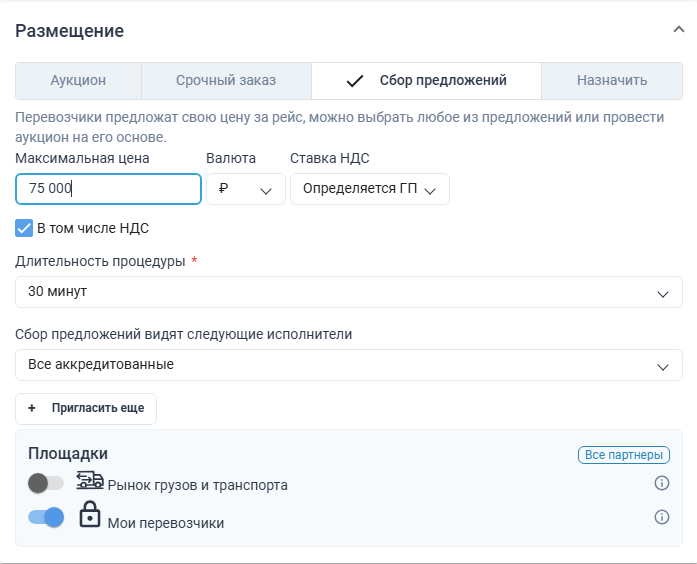The width and height of the screenshot is (697, 564).
Task: Switch to the Срочный заказ tab
Action: point(226,80)
